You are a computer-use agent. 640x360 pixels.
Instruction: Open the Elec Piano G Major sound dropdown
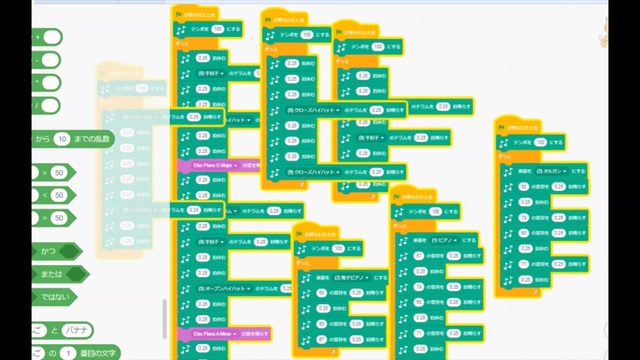(x=215, y=166)
